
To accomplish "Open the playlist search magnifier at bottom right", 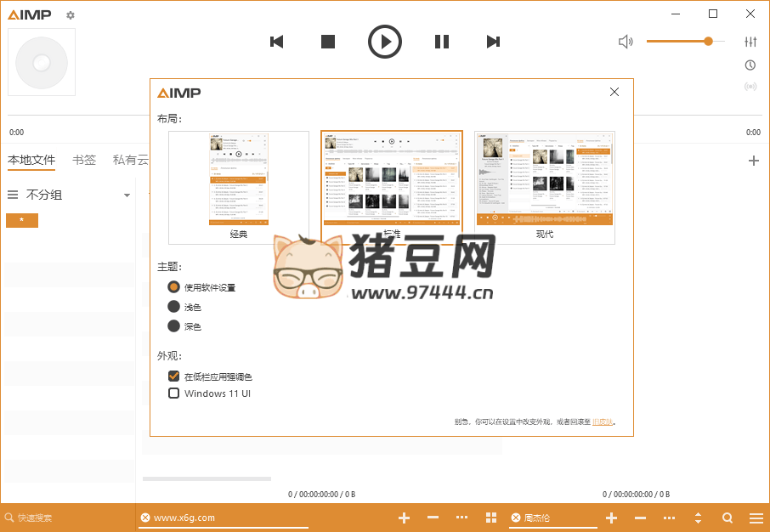I will [x=727, y=517].
